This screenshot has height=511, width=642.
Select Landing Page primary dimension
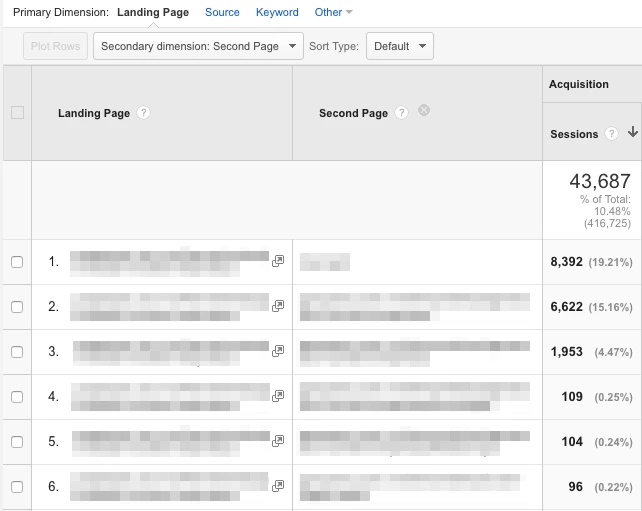[153, 12]
